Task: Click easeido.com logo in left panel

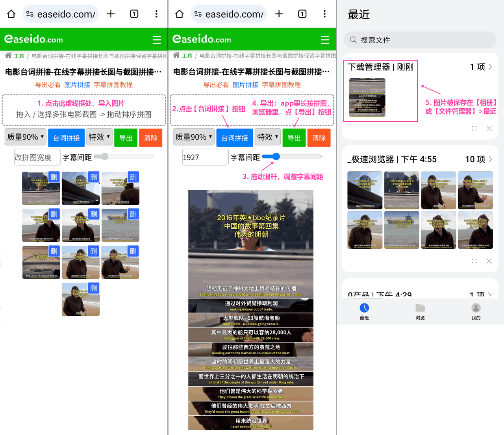Action: pyautogui.click(x=33, y=39)
